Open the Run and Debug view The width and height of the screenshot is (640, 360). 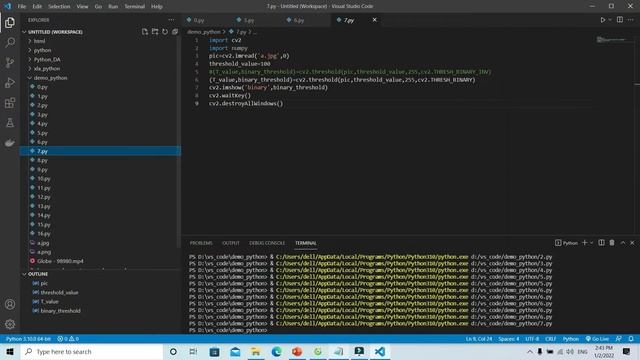[10, 82]
